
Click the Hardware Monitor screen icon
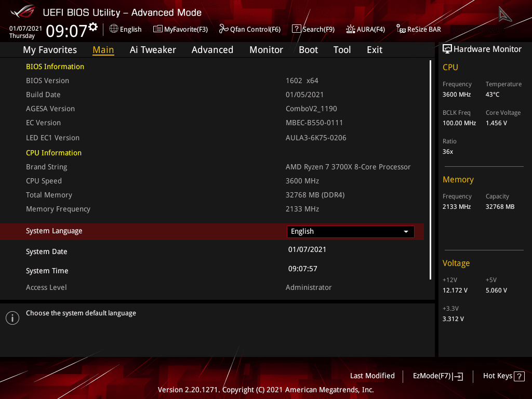tap(447, 49)
